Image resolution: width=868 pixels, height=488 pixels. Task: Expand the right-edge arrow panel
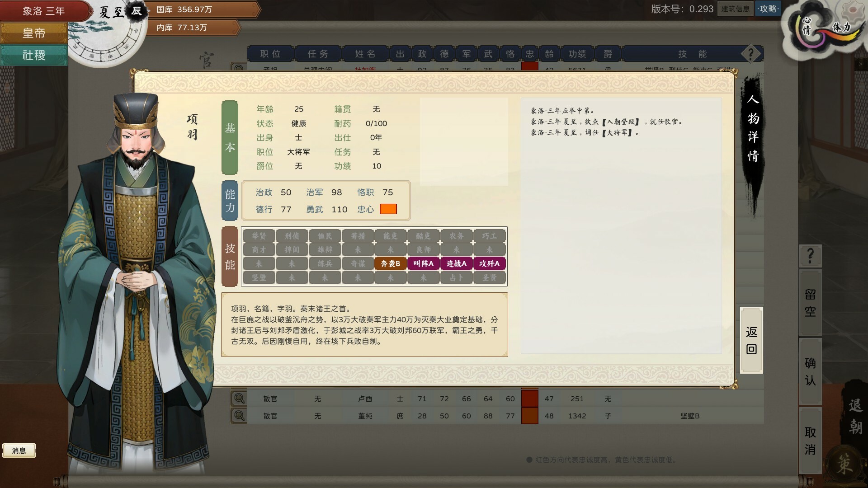pos(860,64)
